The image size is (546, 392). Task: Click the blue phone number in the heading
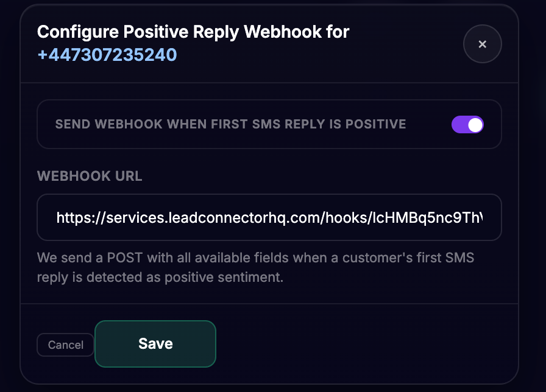point(107,55)
